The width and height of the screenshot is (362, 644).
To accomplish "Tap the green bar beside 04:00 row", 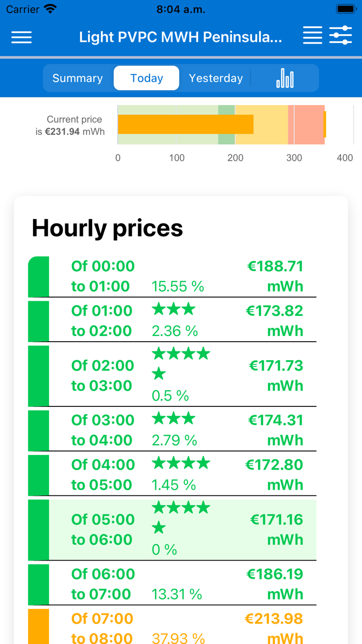I will [x=39, y=474].
